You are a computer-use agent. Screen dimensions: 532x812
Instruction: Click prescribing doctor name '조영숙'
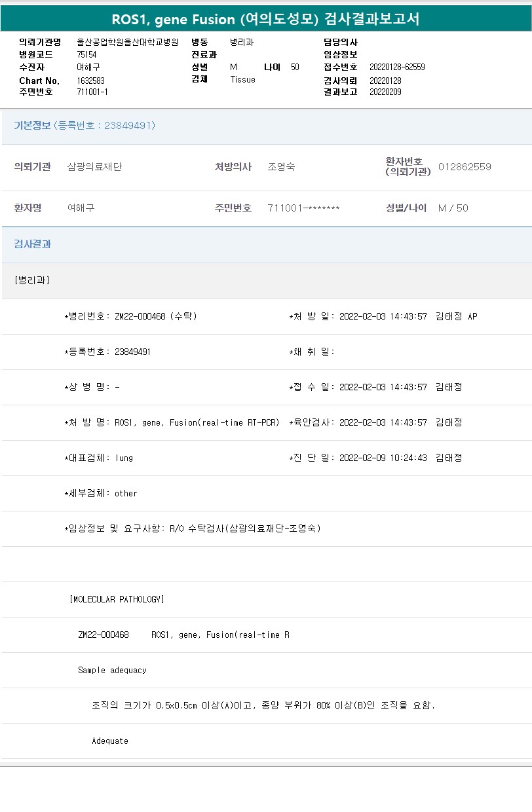click(x=281, y=167)
